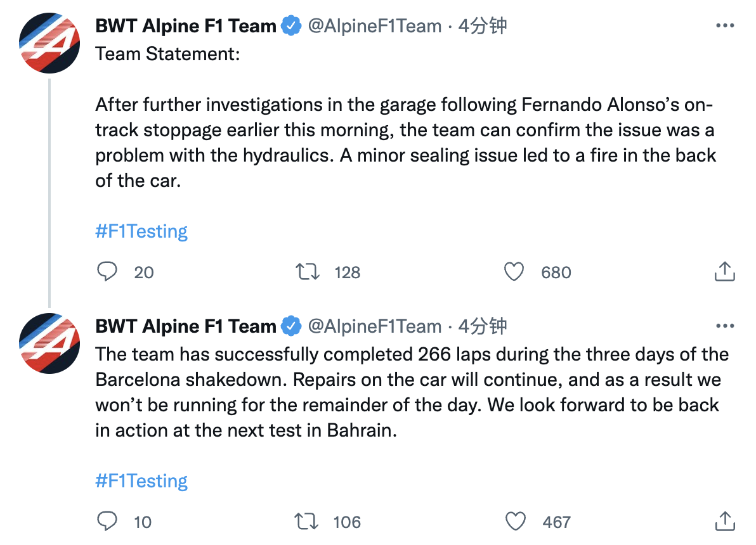Retweet the 266 laps tweet
Viewport: 756px width, 545px height.
(x=308, y=522)
